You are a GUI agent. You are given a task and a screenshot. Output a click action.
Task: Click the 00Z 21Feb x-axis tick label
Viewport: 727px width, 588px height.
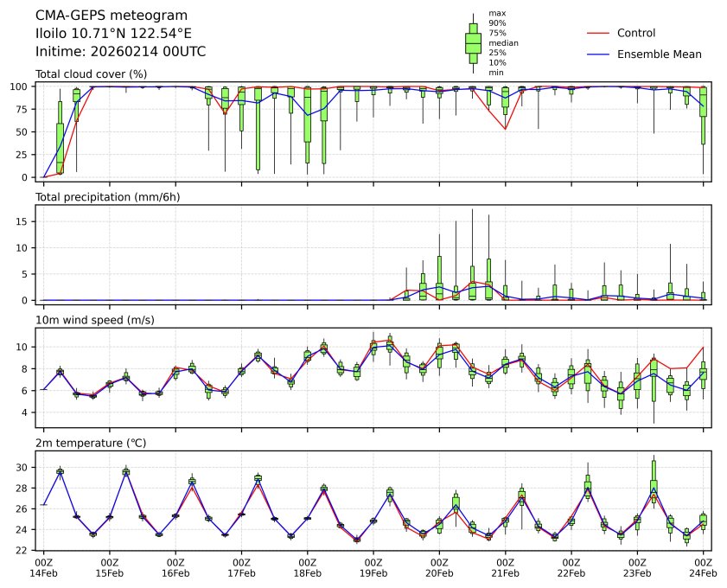pyautogui.click(x=505, y=567)
